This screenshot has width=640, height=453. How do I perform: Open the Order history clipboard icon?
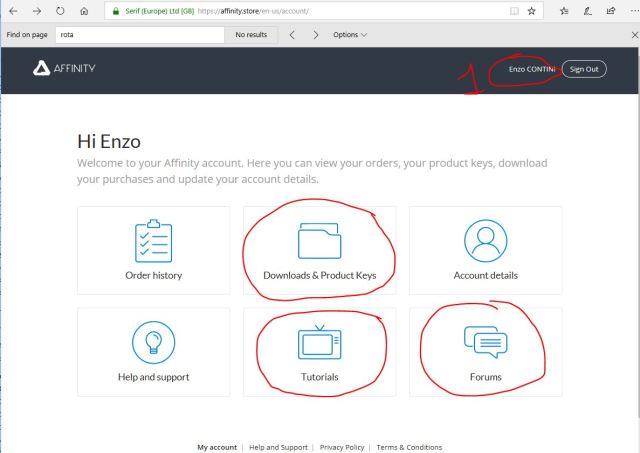point(153,241)
